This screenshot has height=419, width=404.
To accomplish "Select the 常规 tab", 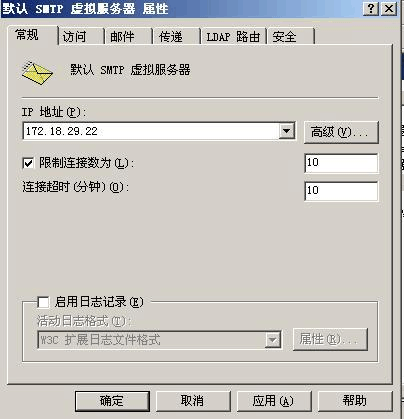I will pyautogui.click(x=32, y=35).
